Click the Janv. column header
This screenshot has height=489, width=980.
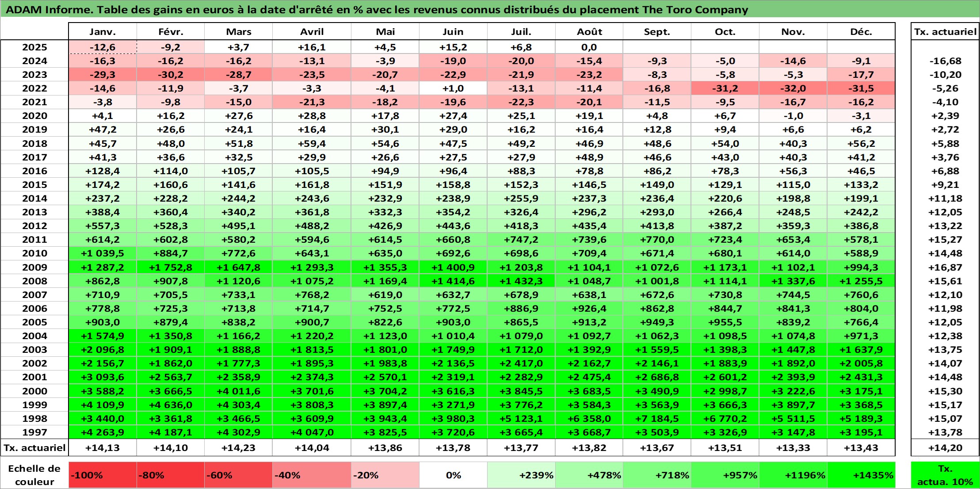pos(103,31)
